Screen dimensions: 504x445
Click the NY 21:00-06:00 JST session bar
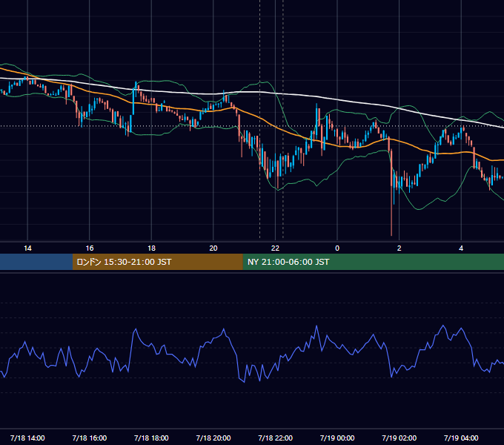point(373,262)
